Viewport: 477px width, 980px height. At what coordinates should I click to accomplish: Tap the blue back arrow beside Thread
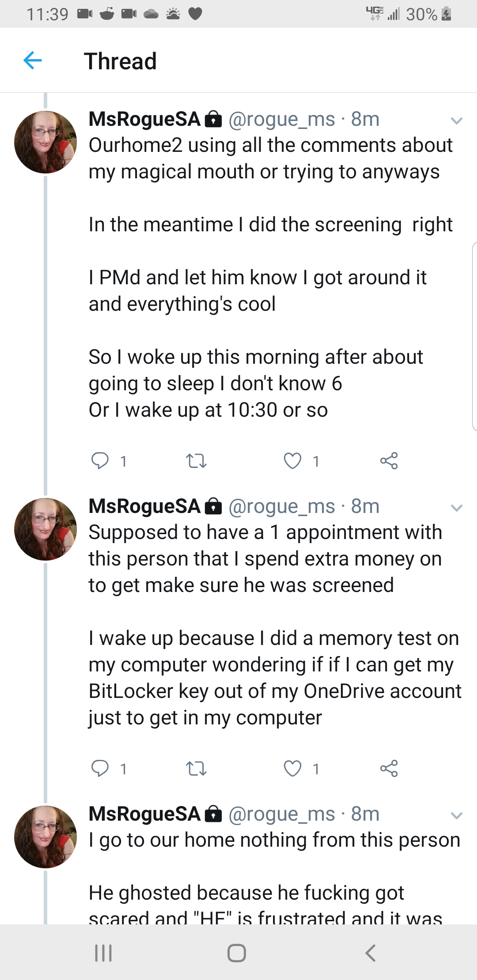point(33,60)
